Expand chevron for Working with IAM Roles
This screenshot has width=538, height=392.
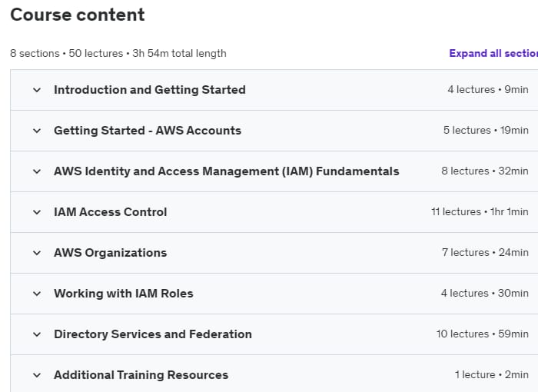37,294
